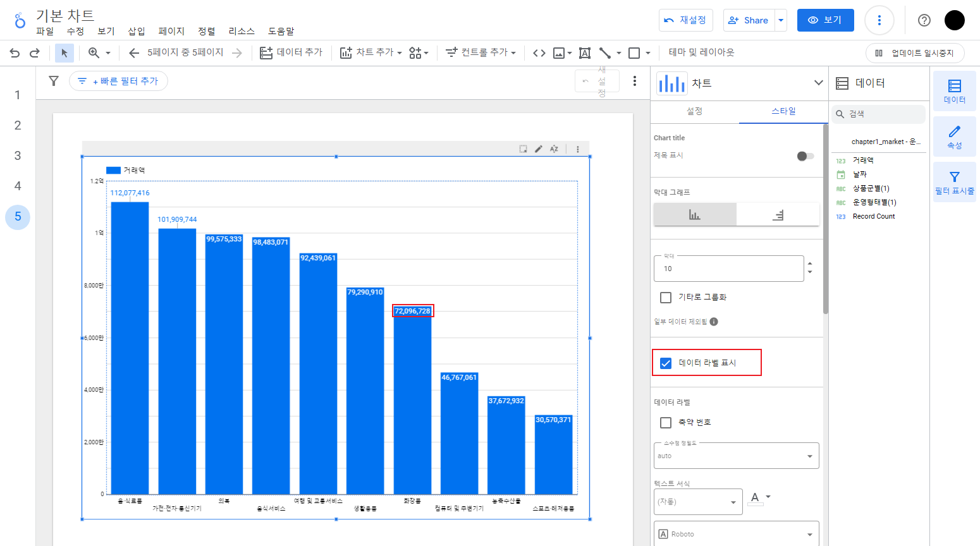Click the 막대 count input field
Viewport: 980px width, 546px height.
click(728, 269)
